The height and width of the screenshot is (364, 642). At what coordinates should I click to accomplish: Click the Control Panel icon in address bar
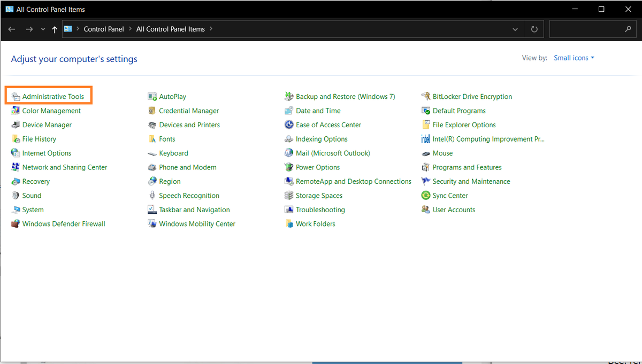pyautogui.click(x=68, y=29)
